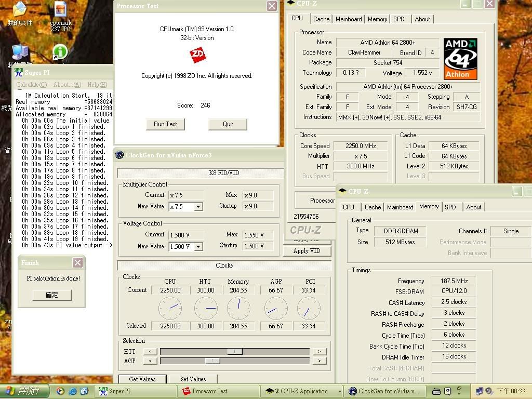Open the cpumark 237.JPG desktop file

(x=61, y=11)
